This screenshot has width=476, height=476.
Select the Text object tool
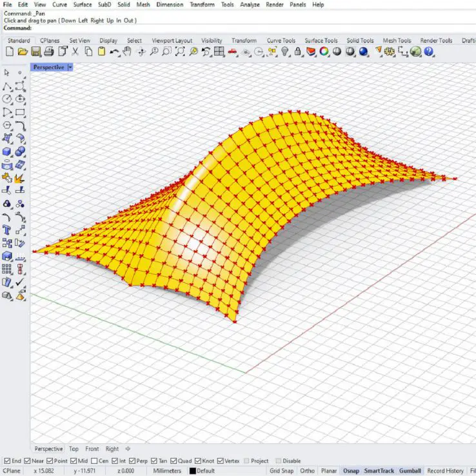(x=7, y=230)
